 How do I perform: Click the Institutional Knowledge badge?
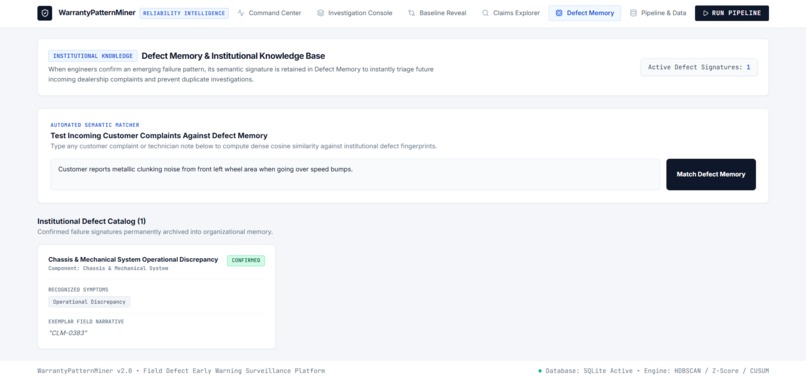pos(93,56)
